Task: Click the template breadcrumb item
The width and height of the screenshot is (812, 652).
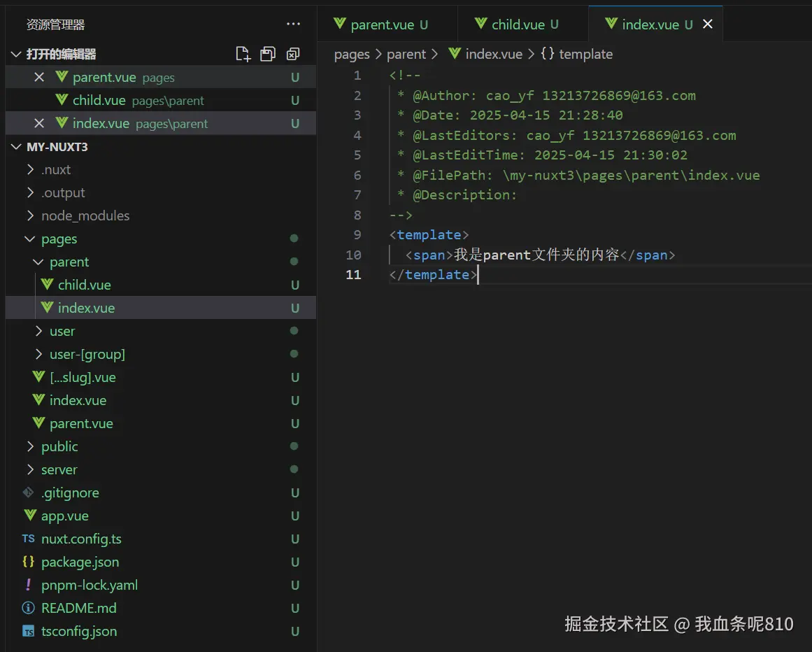Action: [x=585, y=54]
